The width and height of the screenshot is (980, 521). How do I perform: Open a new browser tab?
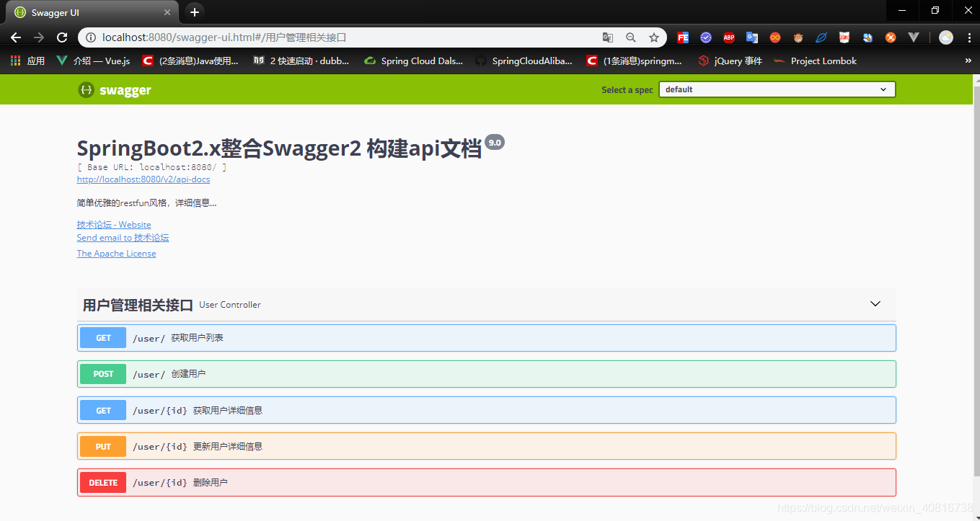coord(195,12)
